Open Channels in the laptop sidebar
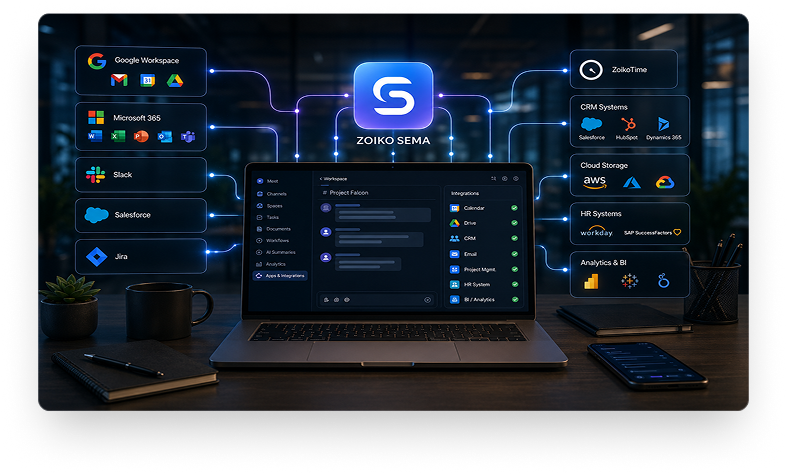 point(272,194)
